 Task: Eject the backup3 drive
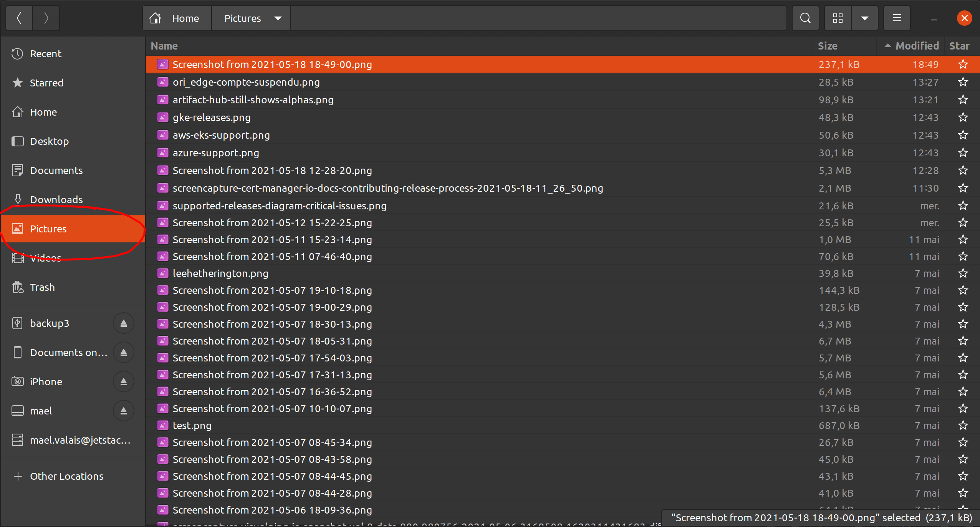(x=123, y=323)
